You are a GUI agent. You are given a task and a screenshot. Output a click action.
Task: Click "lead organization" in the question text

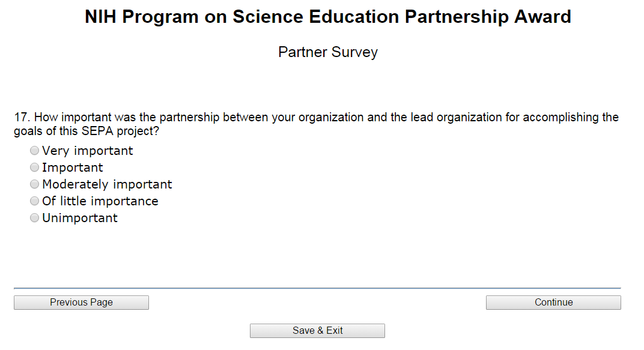click(457, 118)
